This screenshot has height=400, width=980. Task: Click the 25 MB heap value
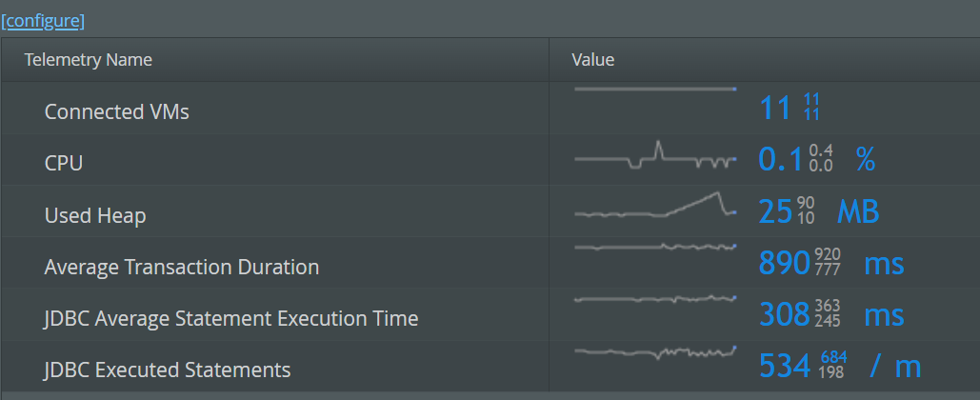click(819, 211)
